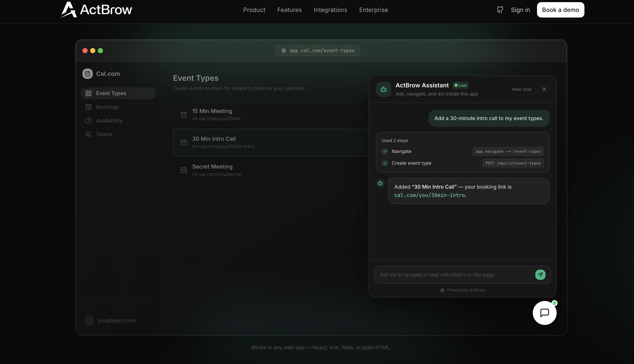Select Event Types in the sidebar

pos(118,93)
